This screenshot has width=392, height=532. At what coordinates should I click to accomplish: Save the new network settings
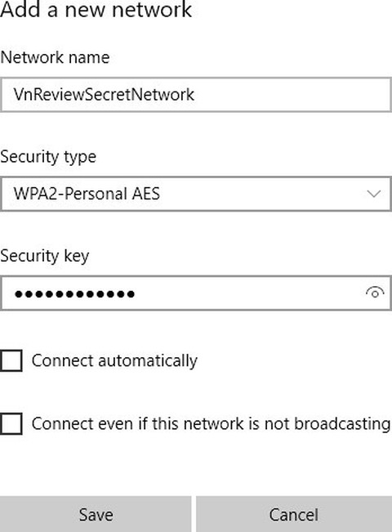(96, 514)
